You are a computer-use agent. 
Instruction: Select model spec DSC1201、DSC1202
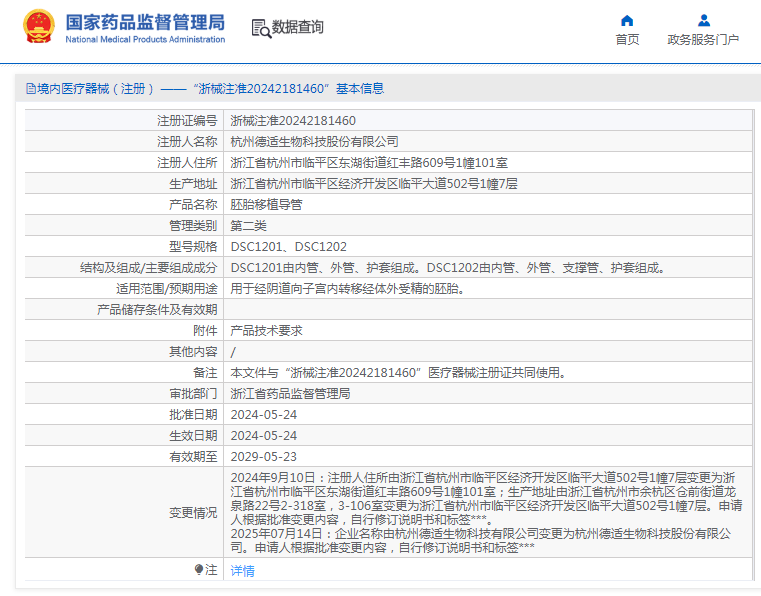coord(288,247)
